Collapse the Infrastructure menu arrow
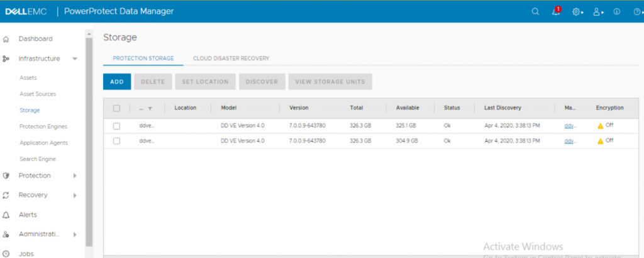Image resolution: width=644 pixels, height=258 pixels. (x=75, y=59)
